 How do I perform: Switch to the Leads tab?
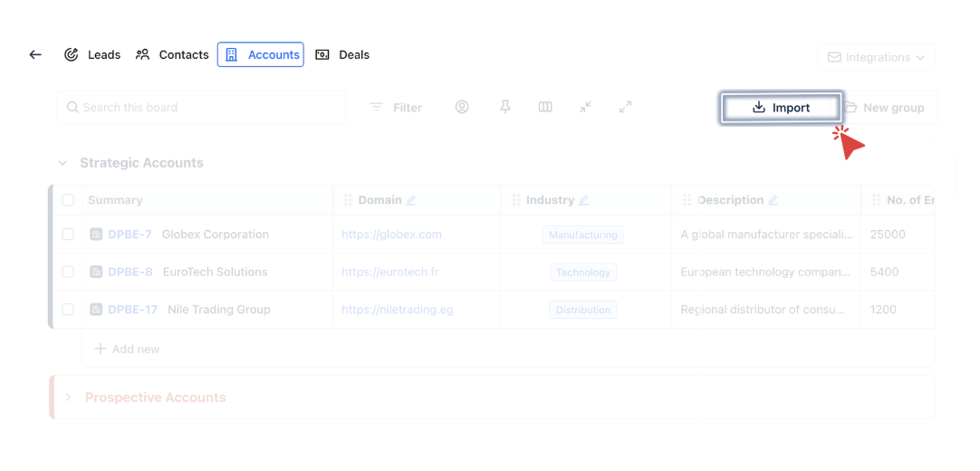tap(92, 55)
